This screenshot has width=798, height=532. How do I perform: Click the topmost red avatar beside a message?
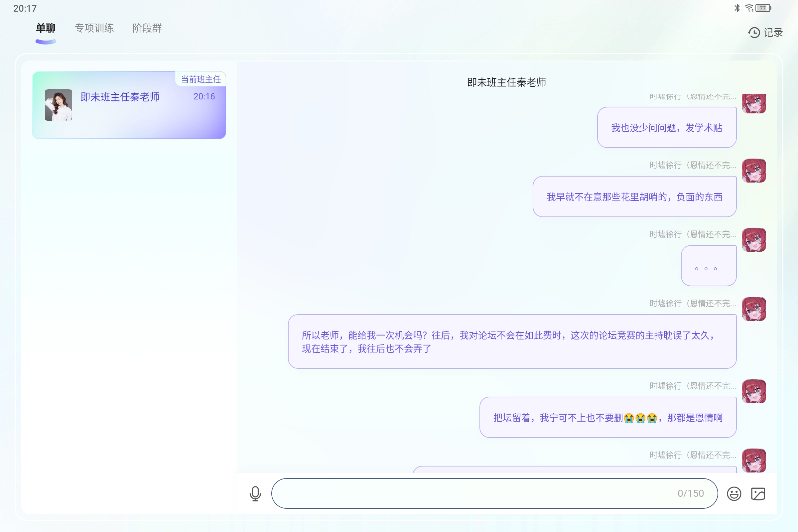click(x=754, y=103)
